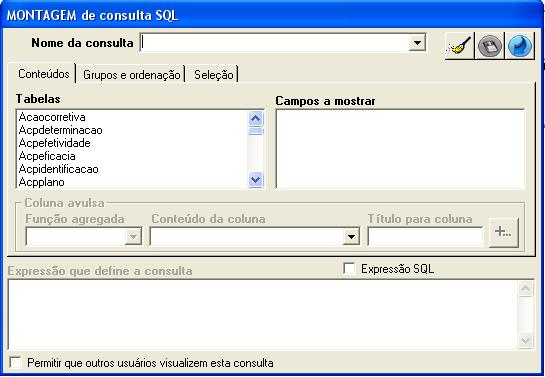The image size is (545, 377).
Task: Click up arrow of Tabelas scrollbar
Action: [255, 119]
